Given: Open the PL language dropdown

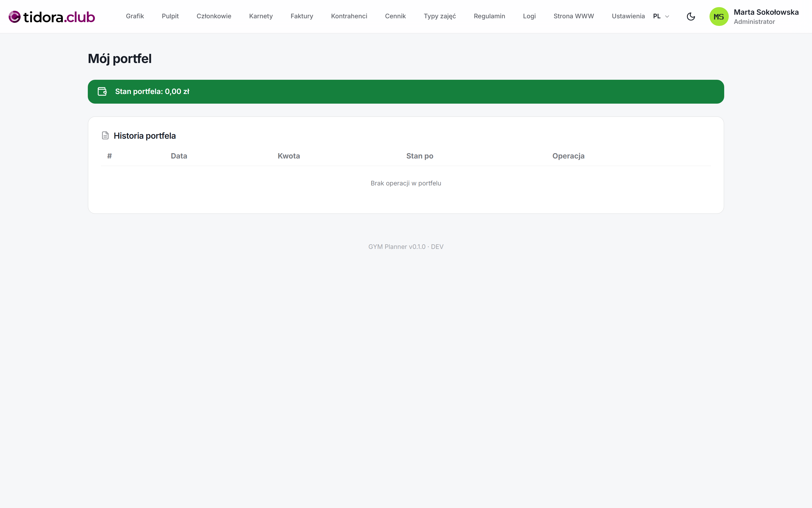Looking at the screenshot, I should [661, 16].
